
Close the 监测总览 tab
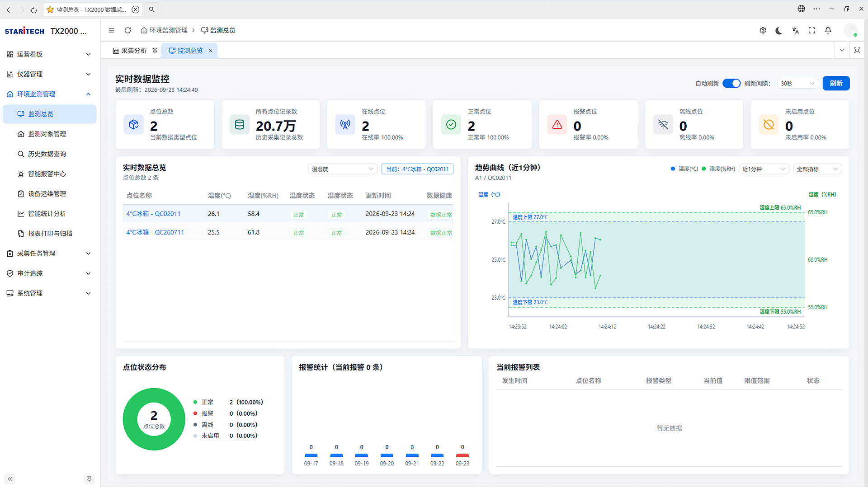[210, 51]
